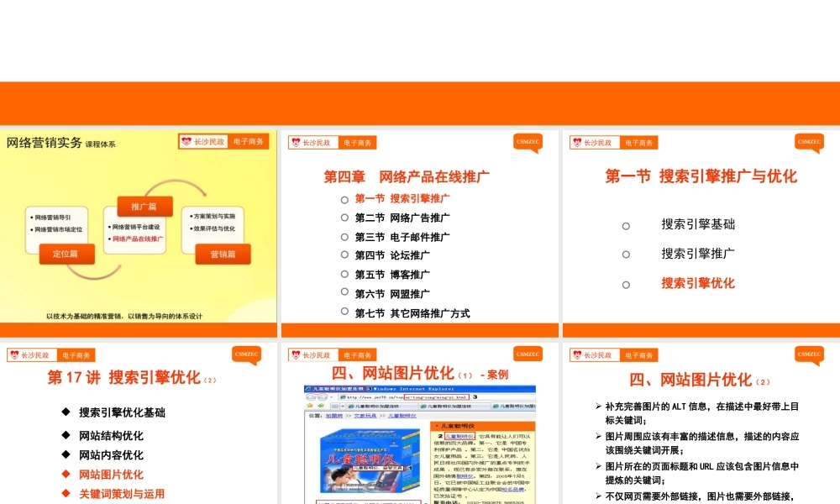Select the circle bullet beside 第七节 其它网络推广方式

tap(344, 312)
